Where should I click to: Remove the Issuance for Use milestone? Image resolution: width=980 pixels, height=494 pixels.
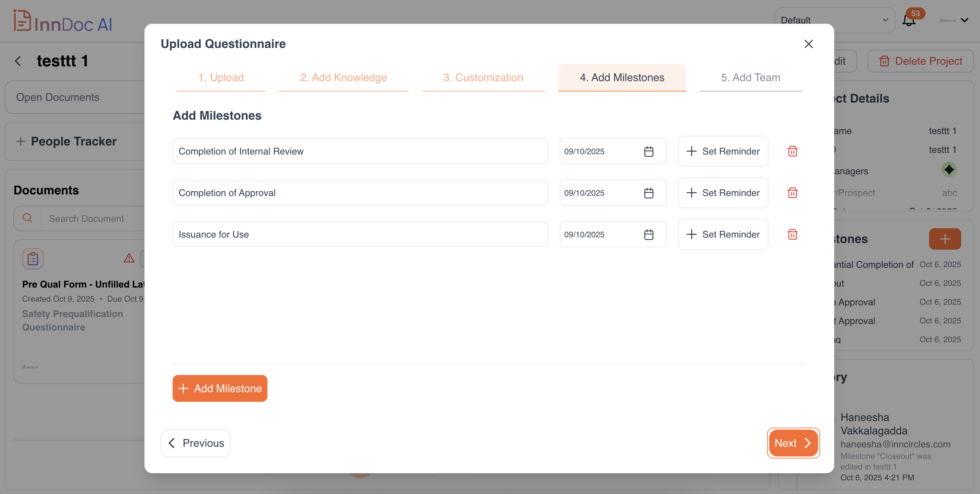792,234
